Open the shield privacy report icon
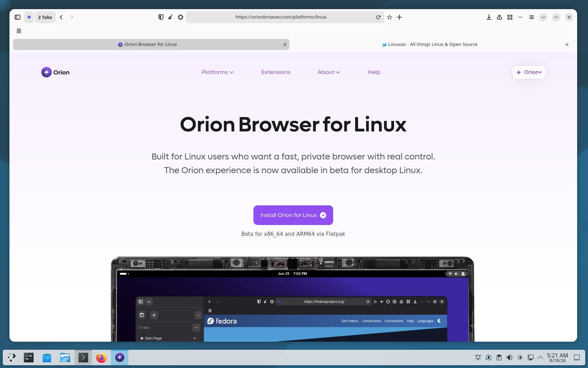The width and height of the screenshot is (588, 368). coord(161,17)
